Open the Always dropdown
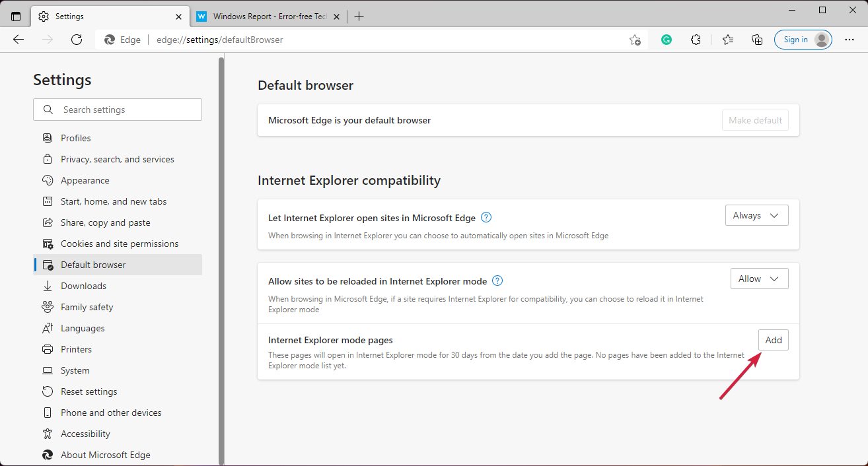The width and height of the screenshot is (868, 466). [x=756, y=215]
